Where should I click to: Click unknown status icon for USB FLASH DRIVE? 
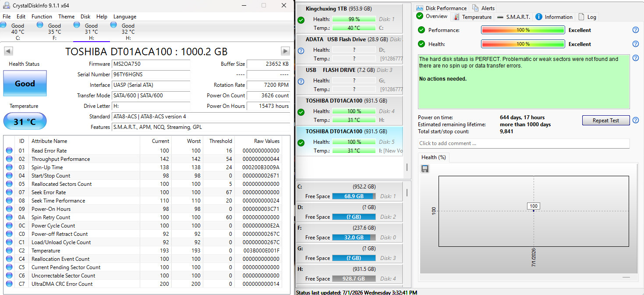click(x=301, y=82)
